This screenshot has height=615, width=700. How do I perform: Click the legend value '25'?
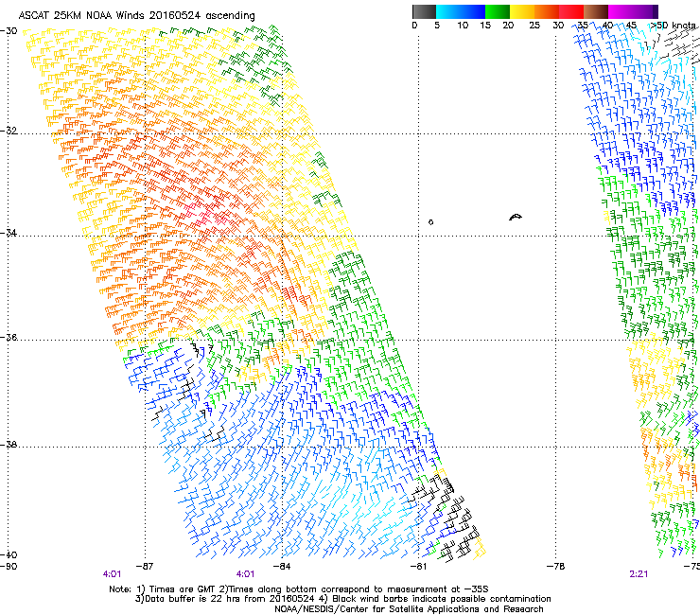click(x=534, y=26)
